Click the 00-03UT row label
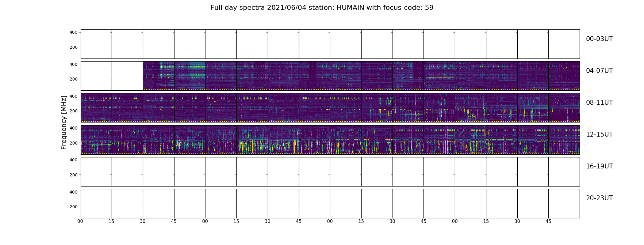644x245 pixels. [599, 39]
